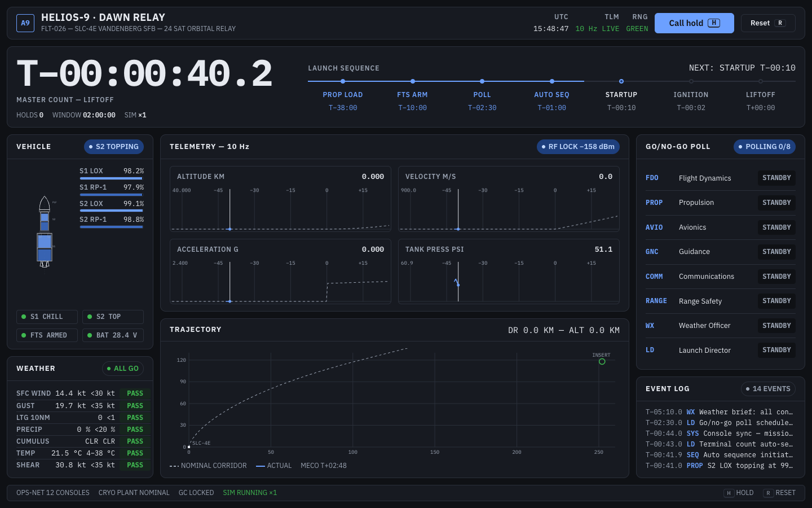Click the SFC WIND PASS status
812x508 pixels.
pos(135,393)
